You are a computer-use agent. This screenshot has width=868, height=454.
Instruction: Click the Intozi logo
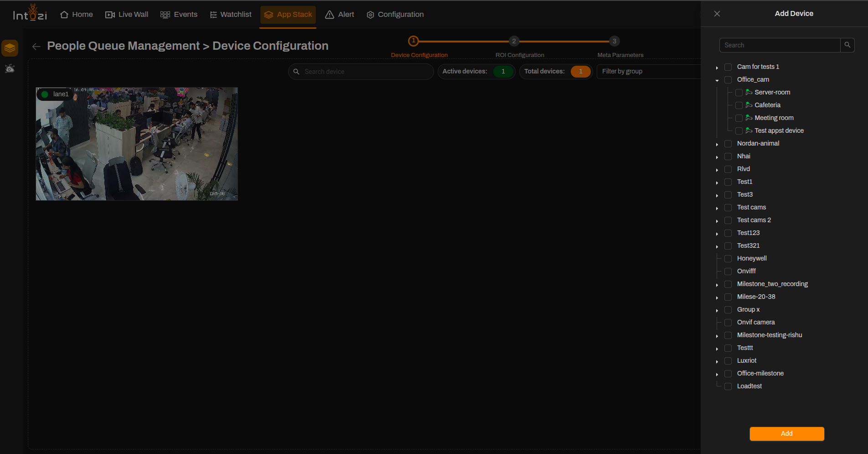(30, 13)
